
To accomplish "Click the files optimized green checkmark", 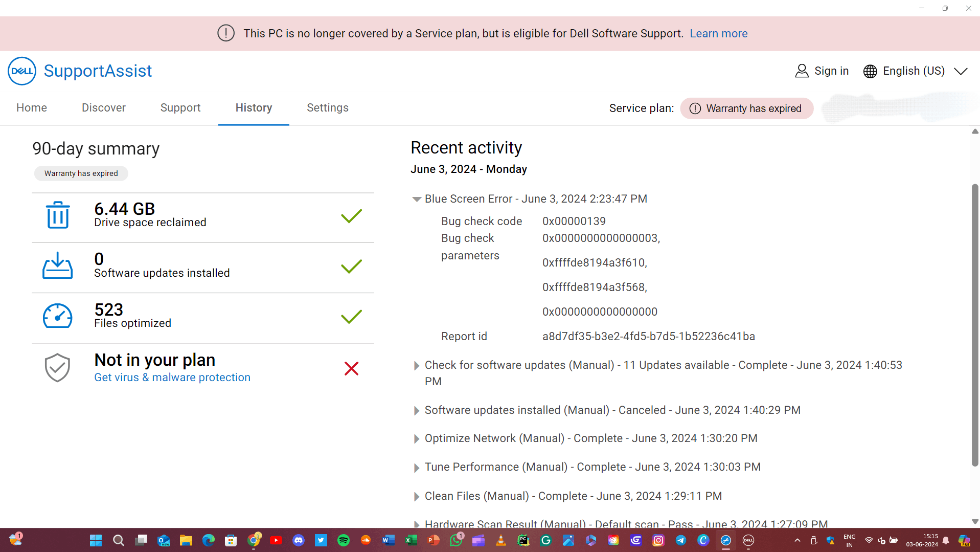I will click(352, 317).
